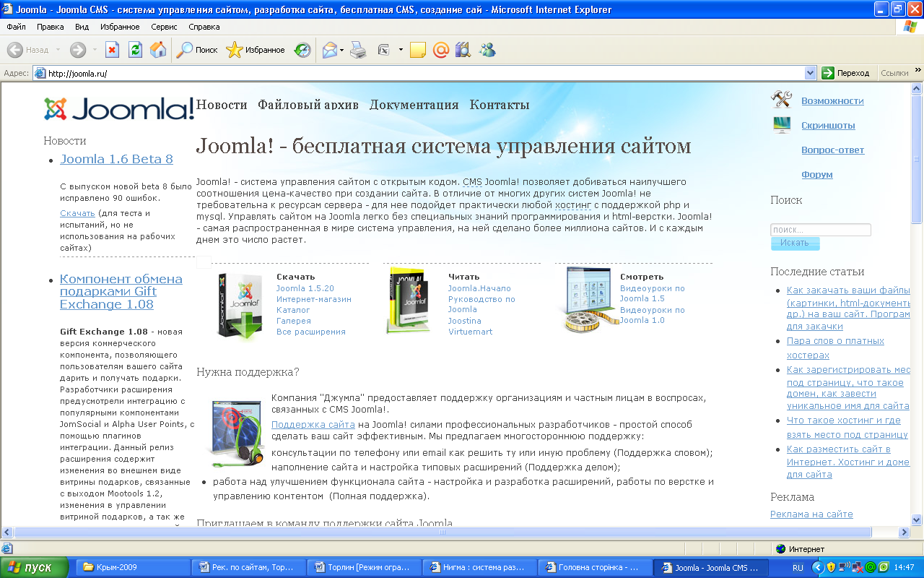Screen dimensions: 924x578
Task: Show hidden tray icons with the arrow
Action: 818,567
